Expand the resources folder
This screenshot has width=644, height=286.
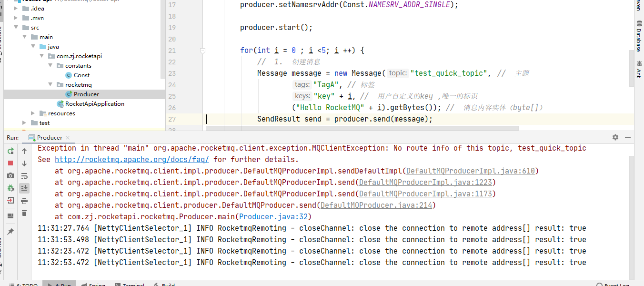click(34, 113)
